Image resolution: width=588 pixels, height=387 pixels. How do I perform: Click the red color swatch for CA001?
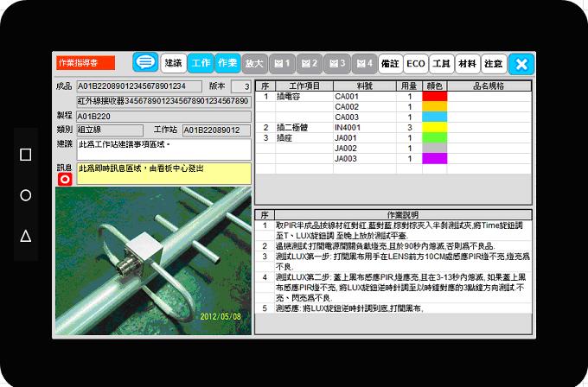[435, 96]
